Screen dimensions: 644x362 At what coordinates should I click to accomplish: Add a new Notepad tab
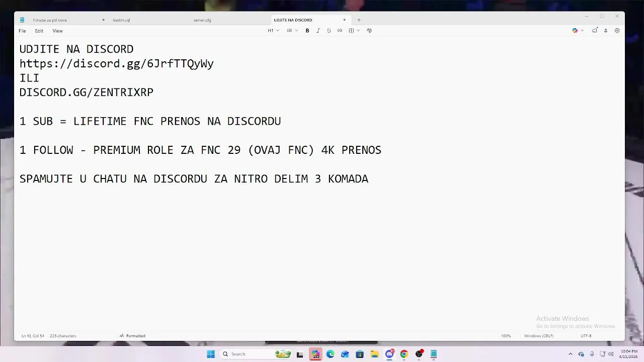click(359, 20)
